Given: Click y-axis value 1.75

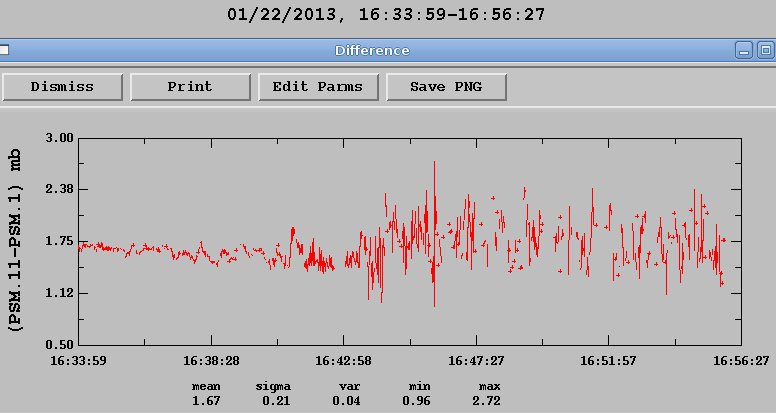Looking at the screenshot, I should point(59,241).
